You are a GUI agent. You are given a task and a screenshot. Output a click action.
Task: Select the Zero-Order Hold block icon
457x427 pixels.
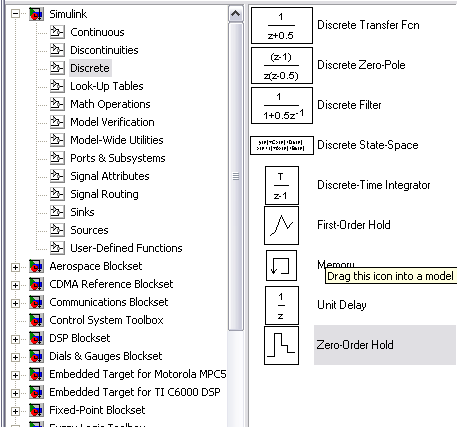(x=282, y=345)
